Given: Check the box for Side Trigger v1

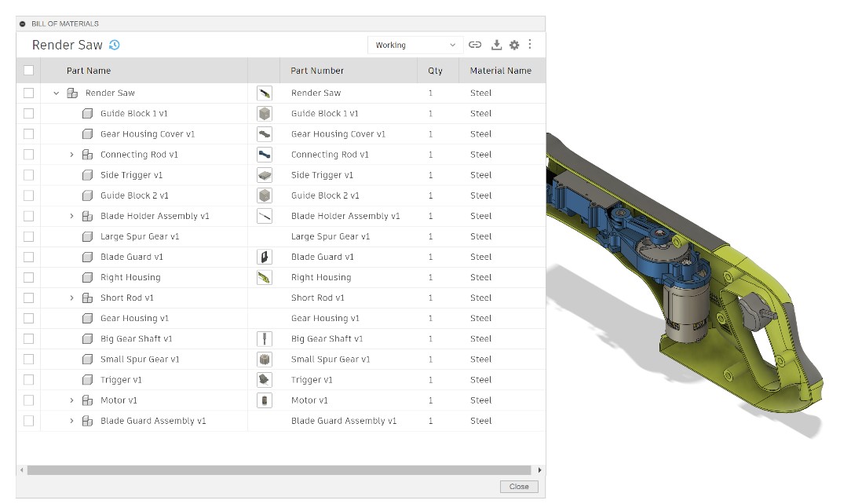Looking at the screenshot, I should click(x=29, y=175).
